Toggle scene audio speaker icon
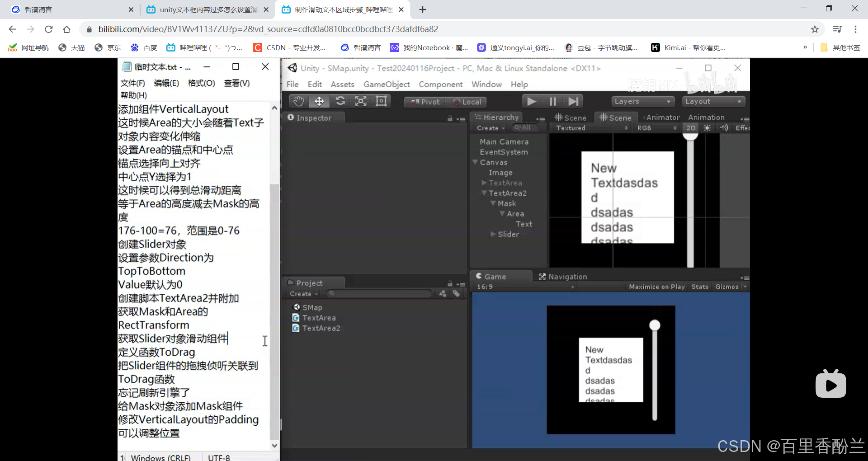This screenshot has width=868, height=461. pos(724,128)
